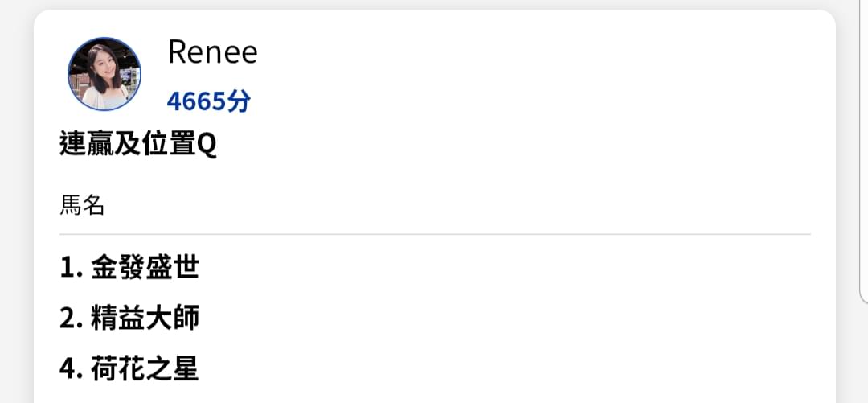Click the 分 character after 4665
Screen dimensions: 868x403
tap(240, 101)
